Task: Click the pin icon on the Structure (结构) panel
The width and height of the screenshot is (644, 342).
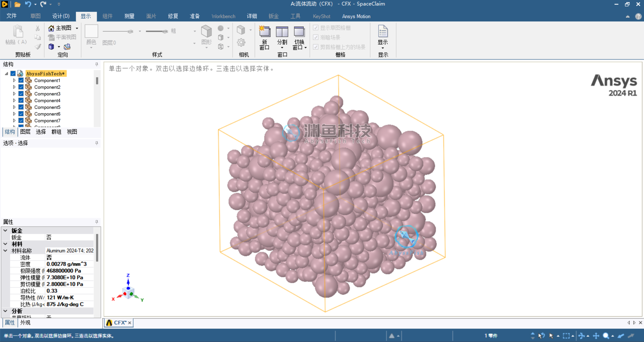Action: pos(97,64)
